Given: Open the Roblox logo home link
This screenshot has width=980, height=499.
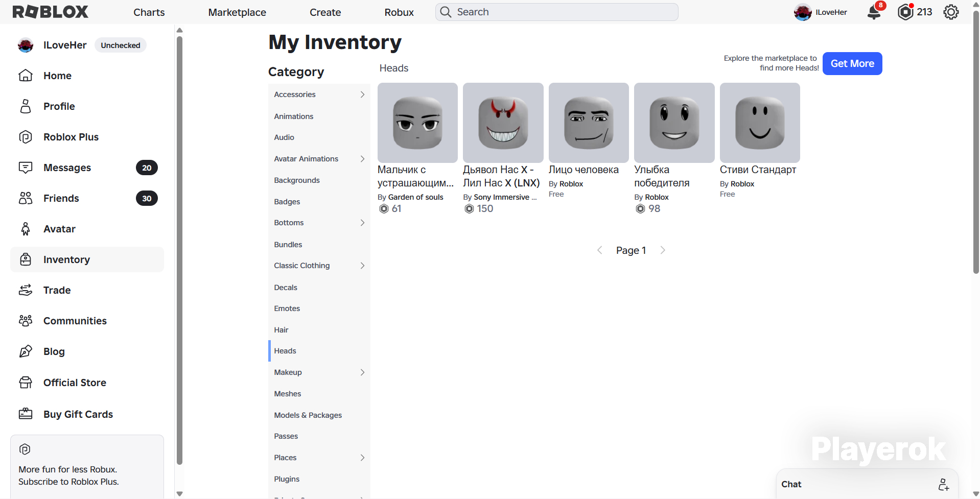Looking at the screenshot, I should tap(51, 12).
